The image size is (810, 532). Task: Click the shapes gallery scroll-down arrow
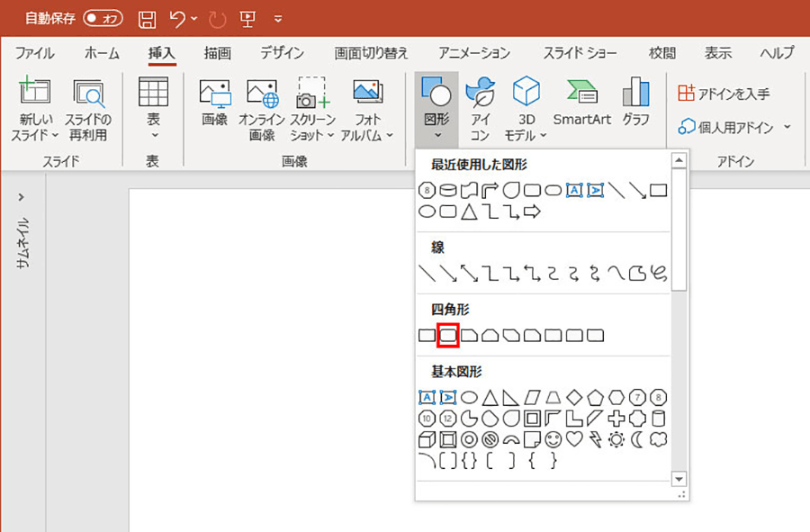click(x=679, y=479)
